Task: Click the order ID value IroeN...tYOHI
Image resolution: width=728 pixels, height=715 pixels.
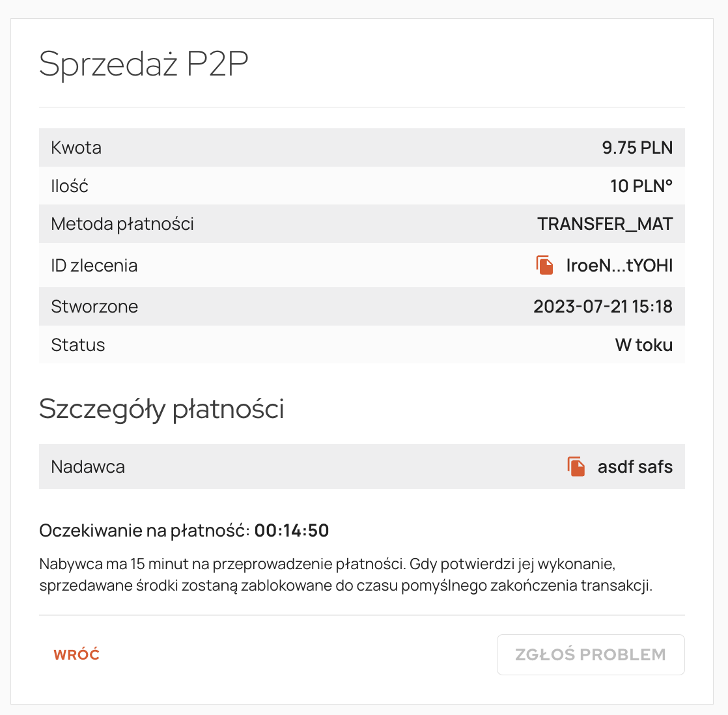Action: (x=619, y=266)
